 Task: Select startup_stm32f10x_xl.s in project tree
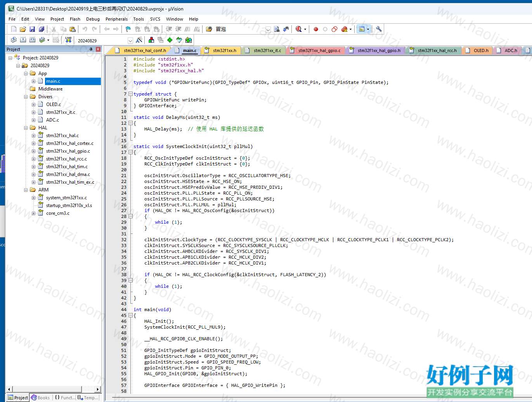pyautogui.click(x=69, y=205)
